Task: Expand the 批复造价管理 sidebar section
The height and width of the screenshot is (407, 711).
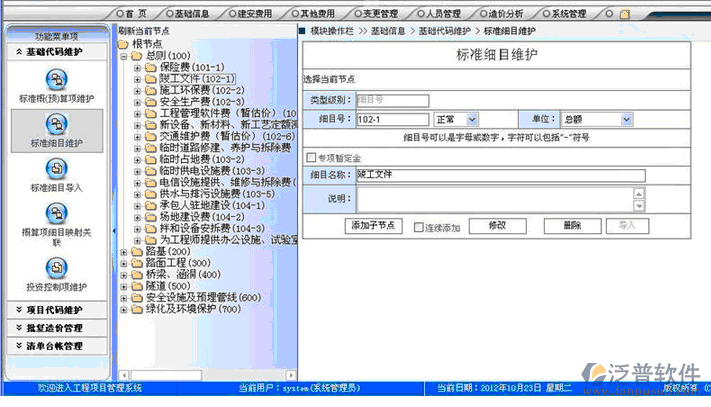Action: (57, 328)
